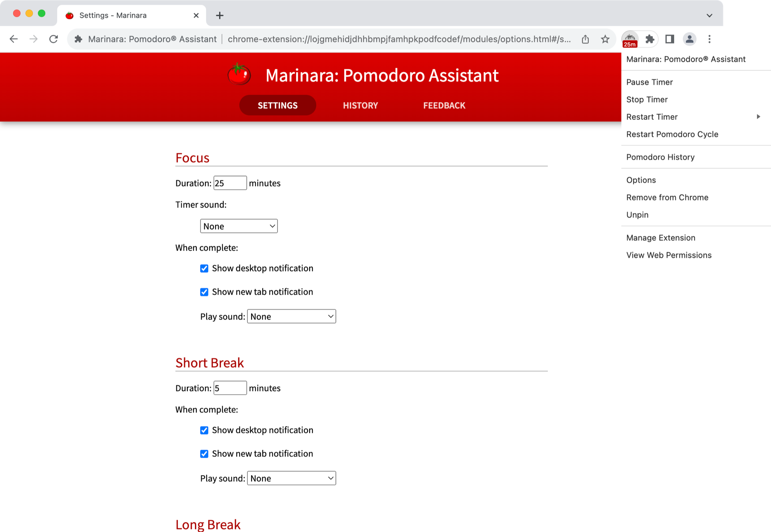This screenshot has height=532, width=771.
Task: Click the Marinara tomato extension icon
Action: pos(630,39)
